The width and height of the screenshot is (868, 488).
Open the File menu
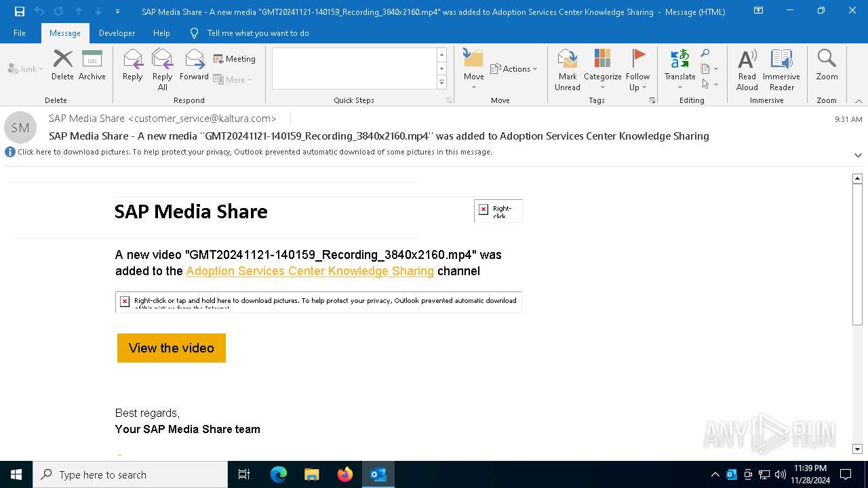(x=20, y=33)
